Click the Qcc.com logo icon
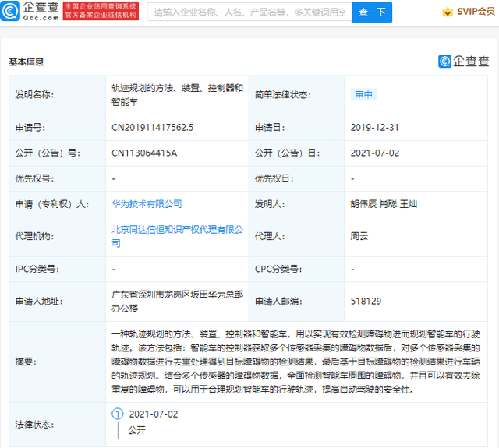 tap(10, 11)
